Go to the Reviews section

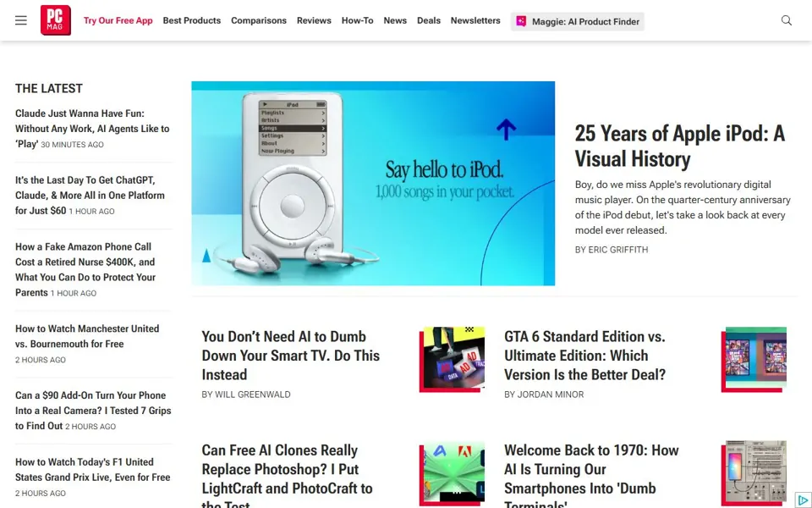click(314, 20)
